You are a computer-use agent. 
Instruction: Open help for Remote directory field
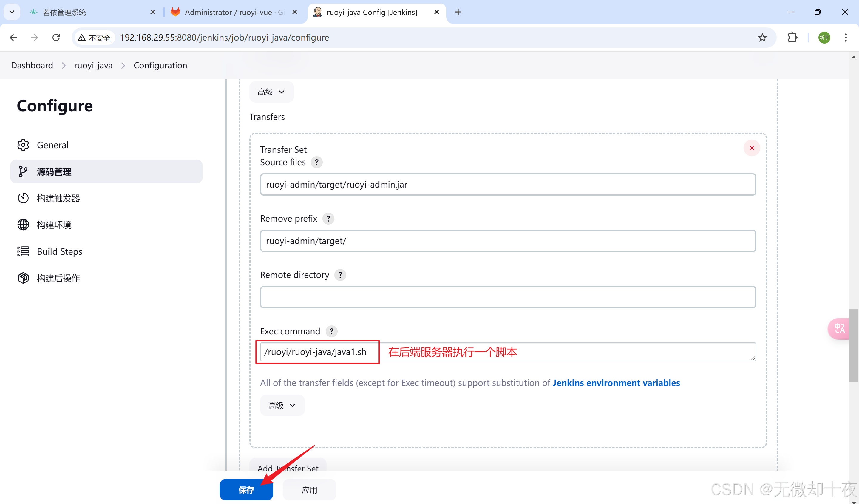click(340, 275)
